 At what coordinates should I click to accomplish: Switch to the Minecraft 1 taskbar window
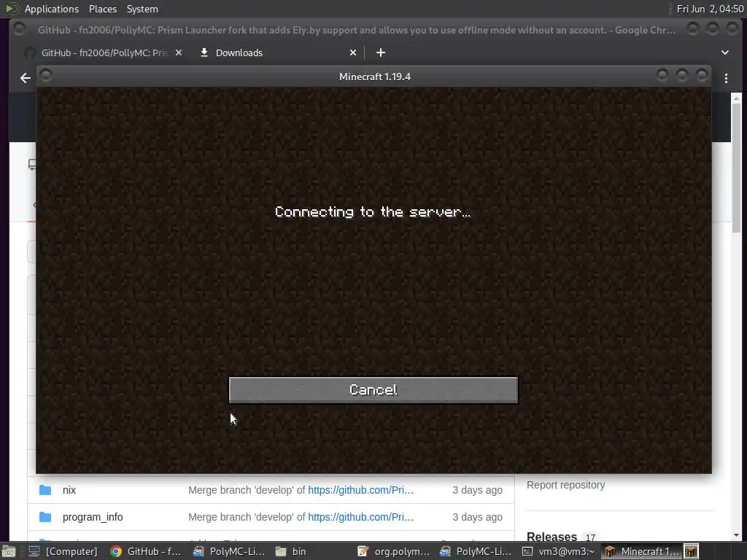tap(641, 551)
